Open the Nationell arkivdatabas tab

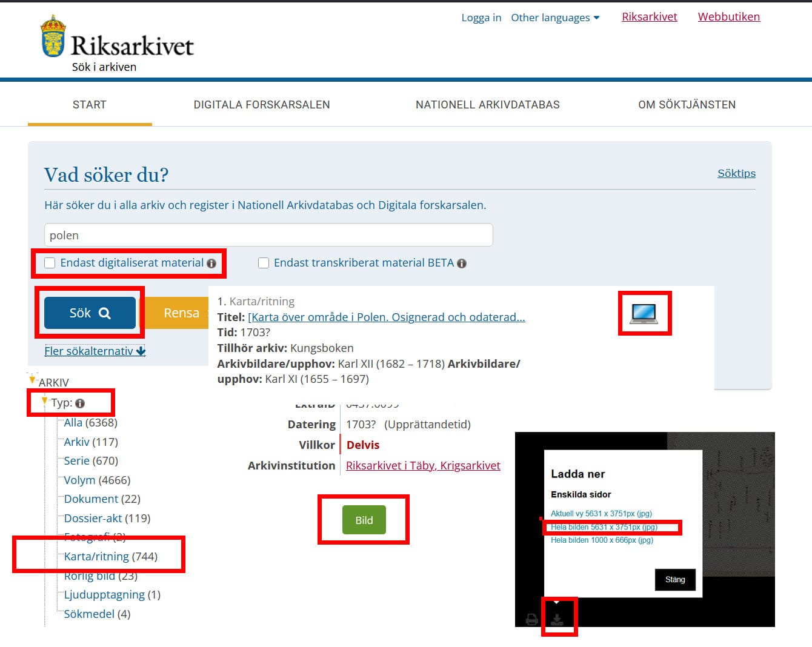(x=487, y=105)
